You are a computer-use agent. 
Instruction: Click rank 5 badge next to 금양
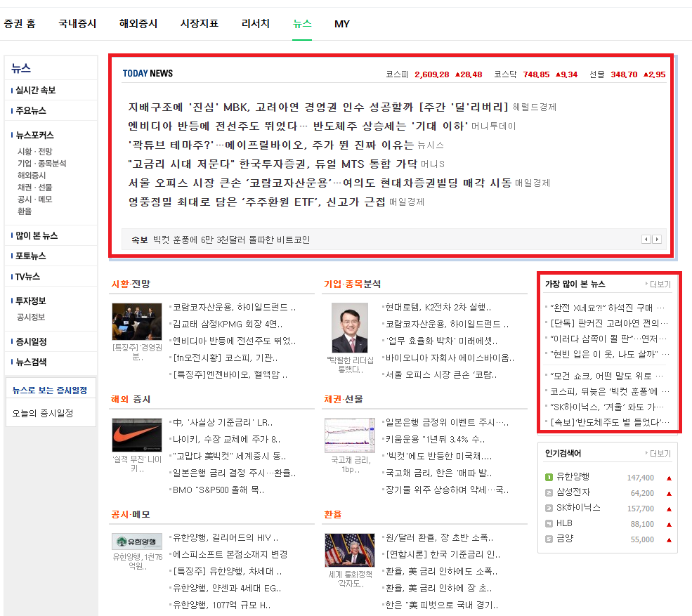549,539
